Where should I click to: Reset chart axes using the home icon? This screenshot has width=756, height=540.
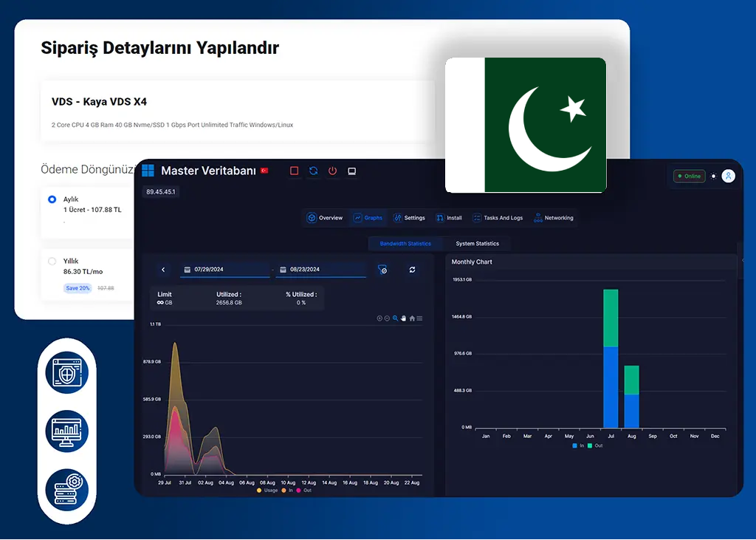tap(412, 318)
